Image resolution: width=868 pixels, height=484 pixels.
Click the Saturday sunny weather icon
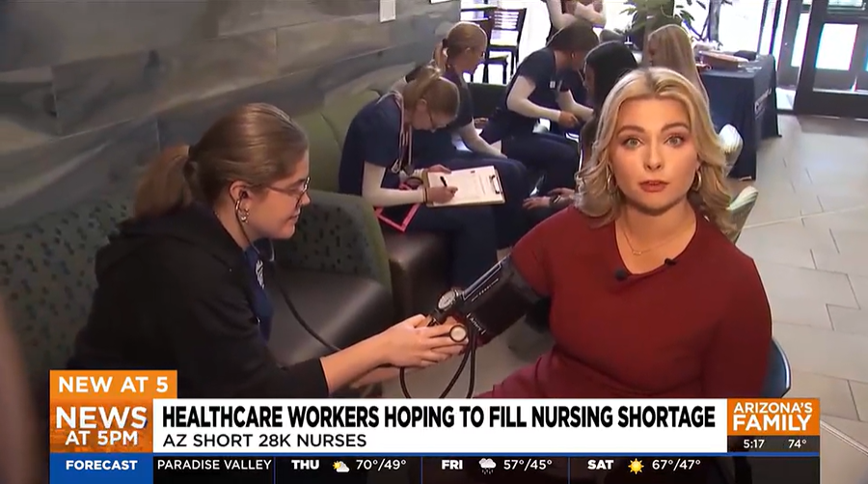tap(637, 466)
